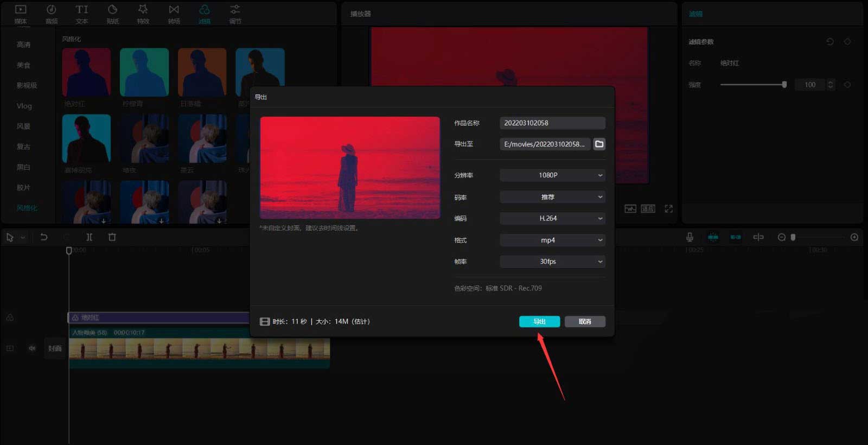The width and height of the screenshot is (868, 445).
Task: Open the 30fps frame rate dropdown
Action: pos(552,262)
